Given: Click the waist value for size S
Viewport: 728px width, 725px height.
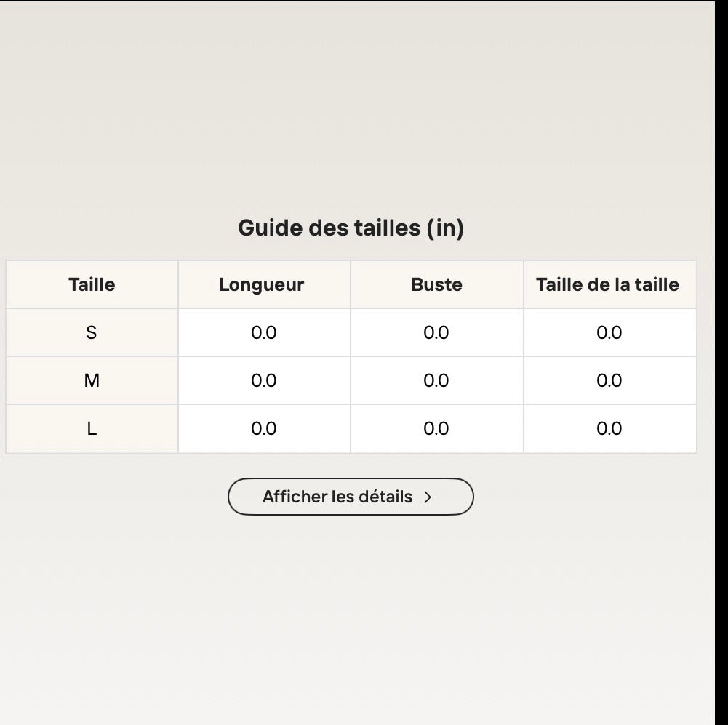Looking at the screenshot, I should coord(609,333).
